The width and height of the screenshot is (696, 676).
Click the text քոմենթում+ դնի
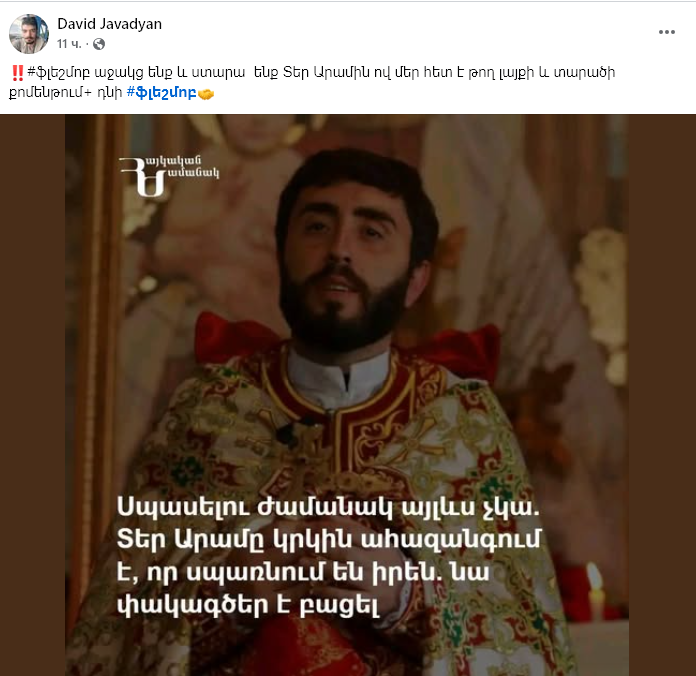point(66,93)
